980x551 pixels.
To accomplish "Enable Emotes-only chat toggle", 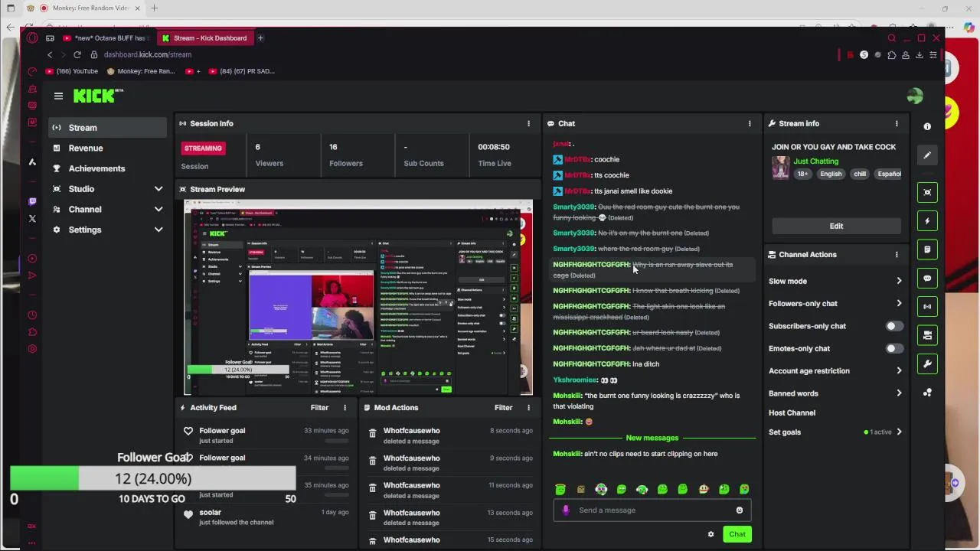I will [x=894, y=348].
